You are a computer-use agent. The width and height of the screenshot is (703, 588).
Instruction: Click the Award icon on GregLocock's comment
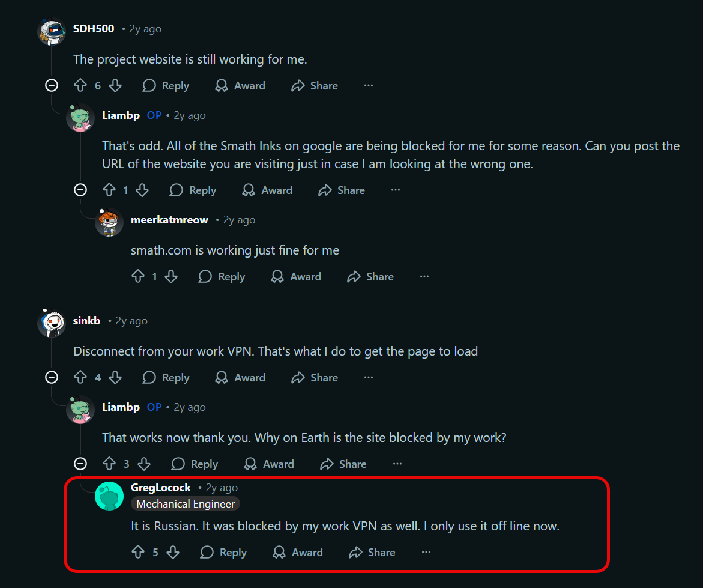[279, 552]
